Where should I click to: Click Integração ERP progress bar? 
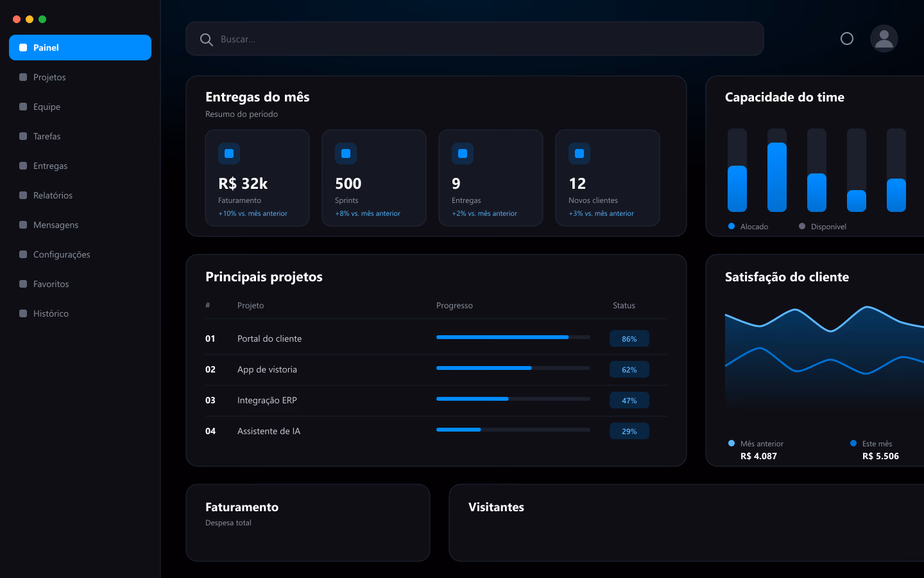pos(513,399)
